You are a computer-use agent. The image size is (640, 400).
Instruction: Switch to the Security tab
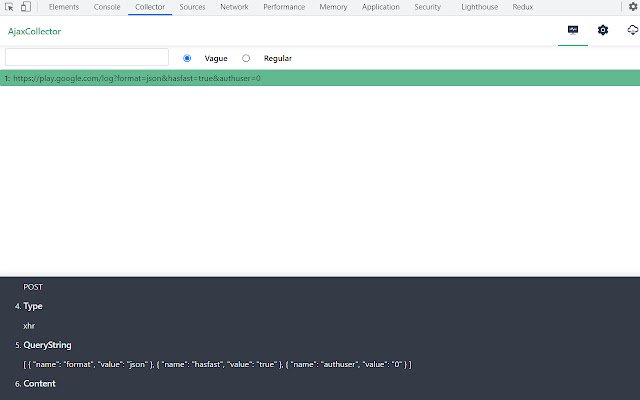tap(427, 7)
